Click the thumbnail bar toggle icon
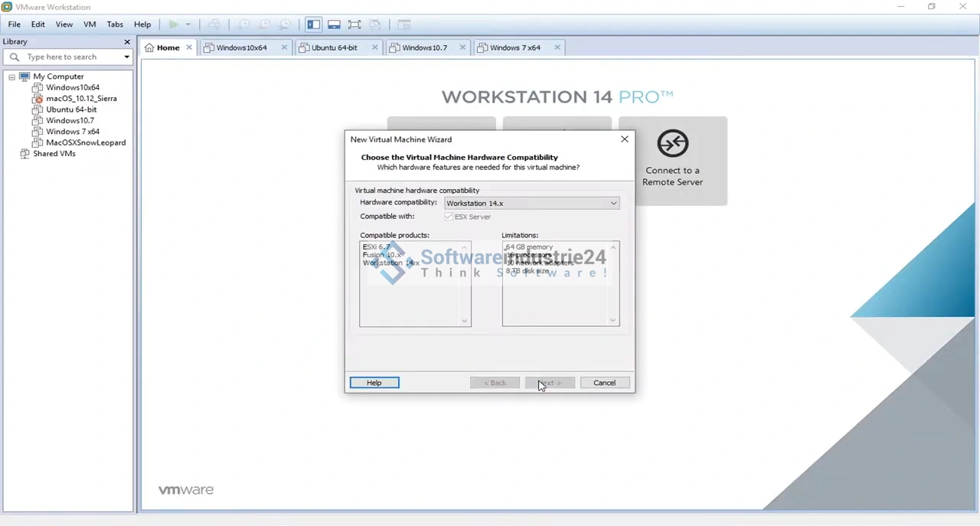This screenshot has height=526, width=980. [334, 25]
